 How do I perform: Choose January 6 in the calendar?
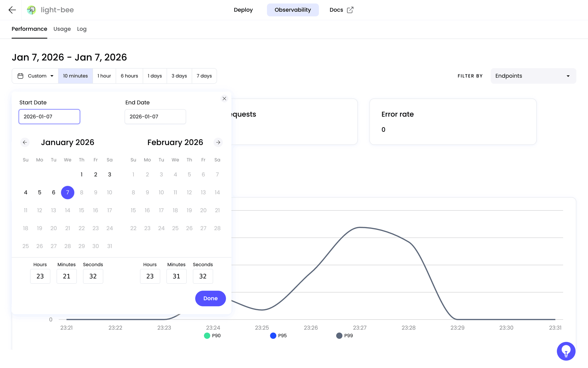tap(54, 193)
